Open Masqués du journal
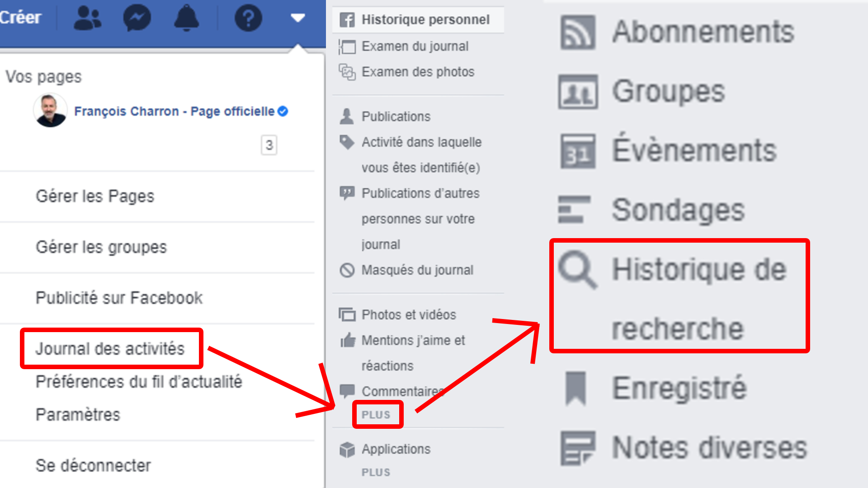The height and width of the screenshot is (488, 868). [x=417, y=270]
